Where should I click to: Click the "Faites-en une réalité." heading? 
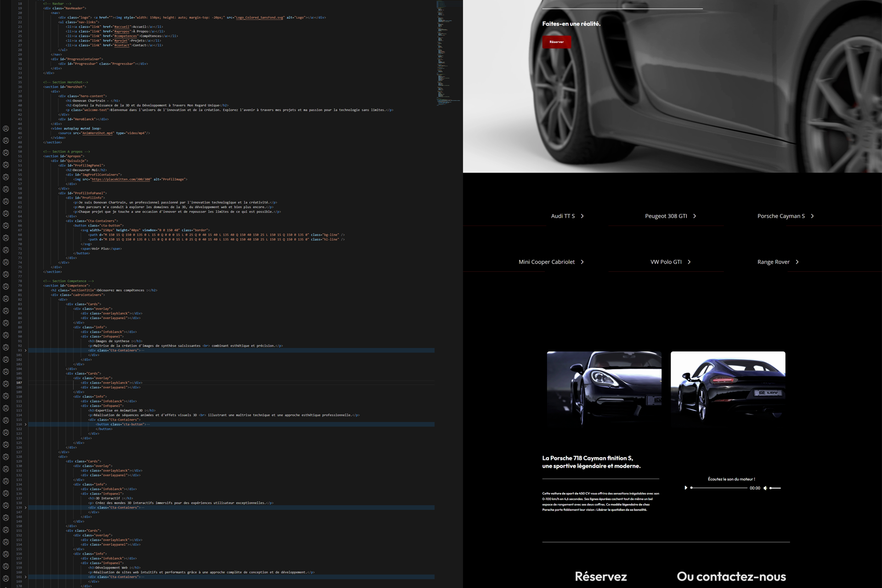[571, 24]
